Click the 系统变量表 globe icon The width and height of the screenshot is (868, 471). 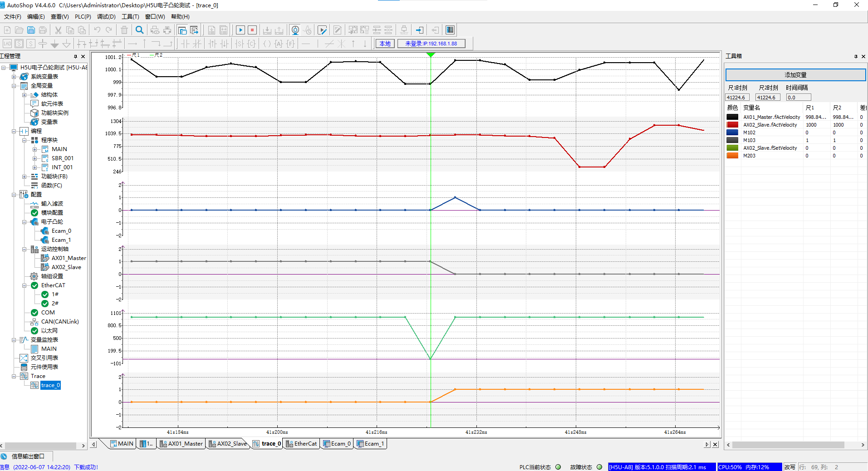tap(24, 77)
